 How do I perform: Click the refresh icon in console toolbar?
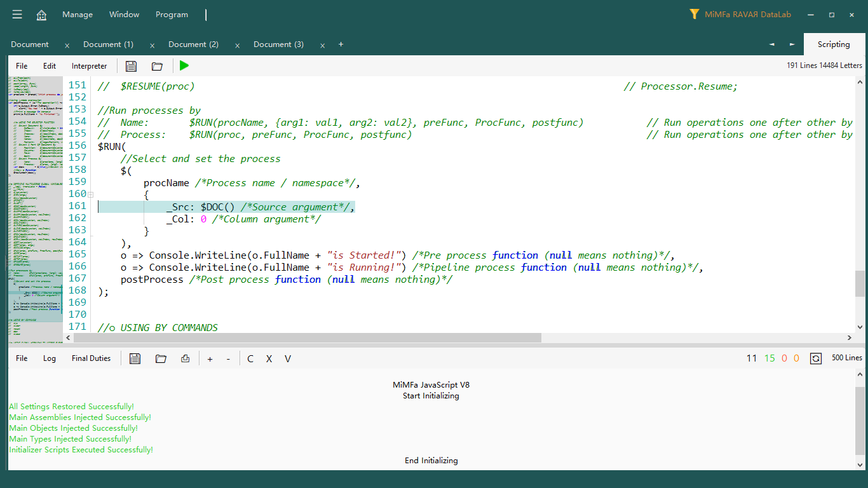pos(816,358)
